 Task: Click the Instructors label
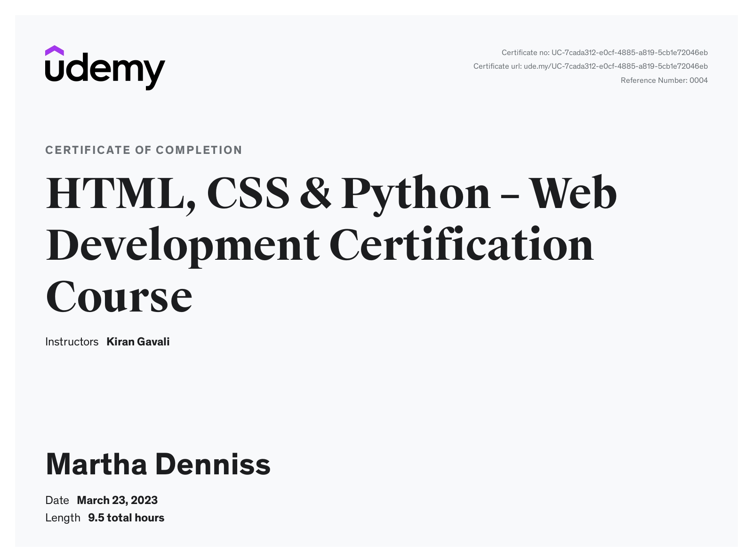coord(72,342)
